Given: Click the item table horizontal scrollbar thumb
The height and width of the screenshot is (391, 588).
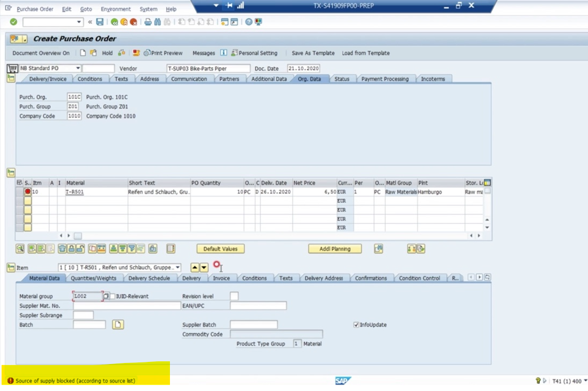Looking at the screenshot, I should 78,236.
